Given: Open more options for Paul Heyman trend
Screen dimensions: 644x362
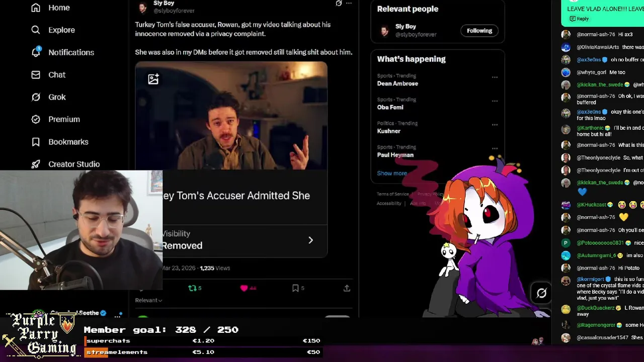Looking at the screenshot, I should coord(495,148).
